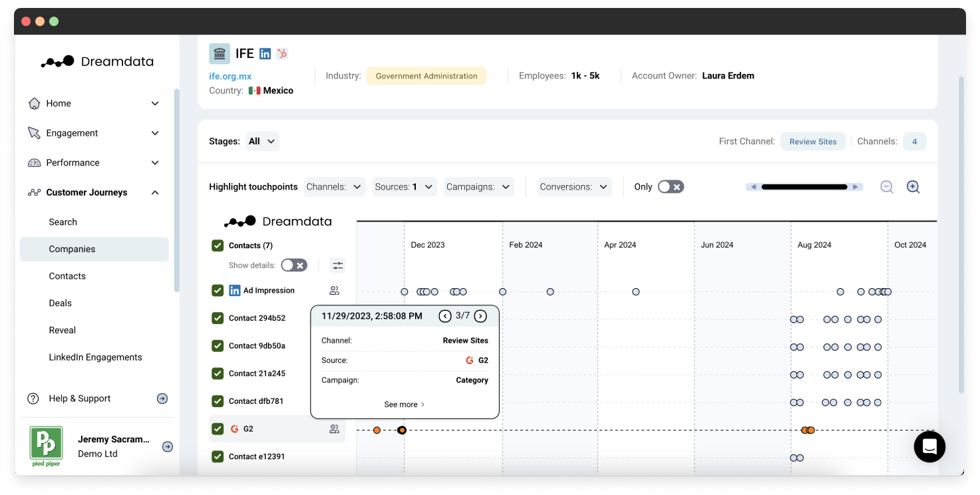Expand the Conversions dropdown
This screenshot has width=980, height=495.
574,187
